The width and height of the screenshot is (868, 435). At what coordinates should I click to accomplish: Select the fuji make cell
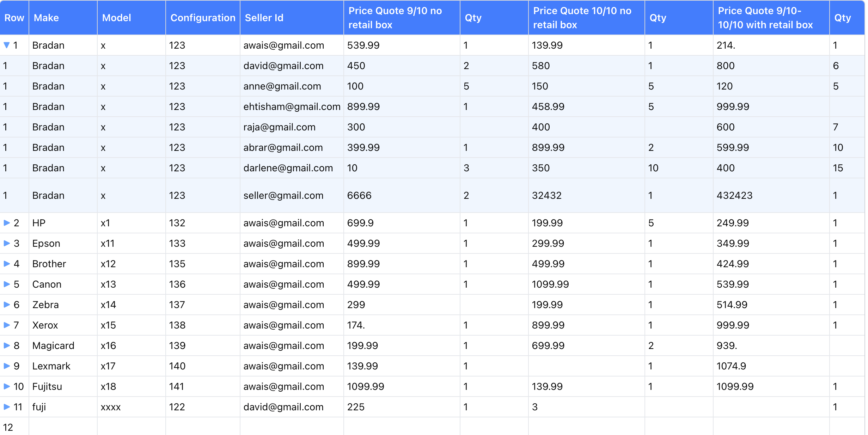coord(63,407)
